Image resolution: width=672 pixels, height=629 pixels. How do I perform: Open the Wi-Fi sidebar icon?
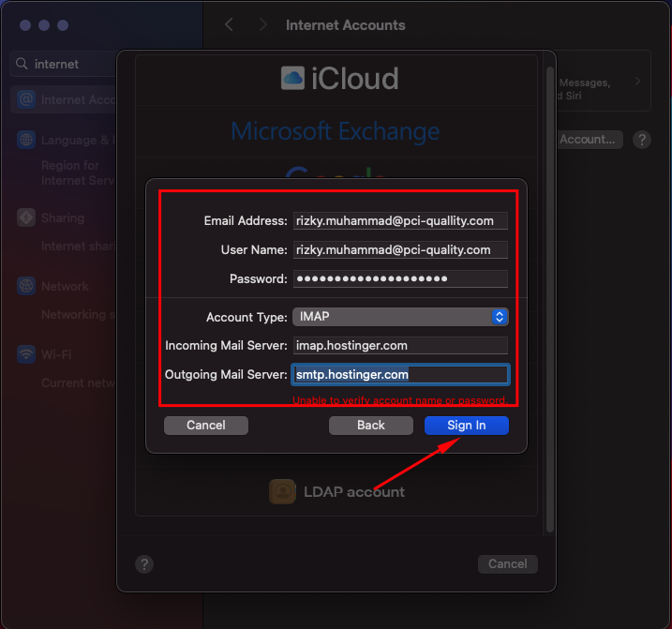(26, 354)
